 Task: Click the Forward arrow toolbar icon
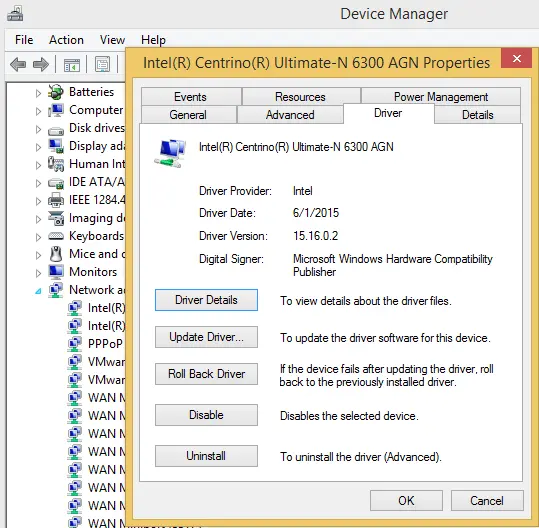(x=41, y=64)
